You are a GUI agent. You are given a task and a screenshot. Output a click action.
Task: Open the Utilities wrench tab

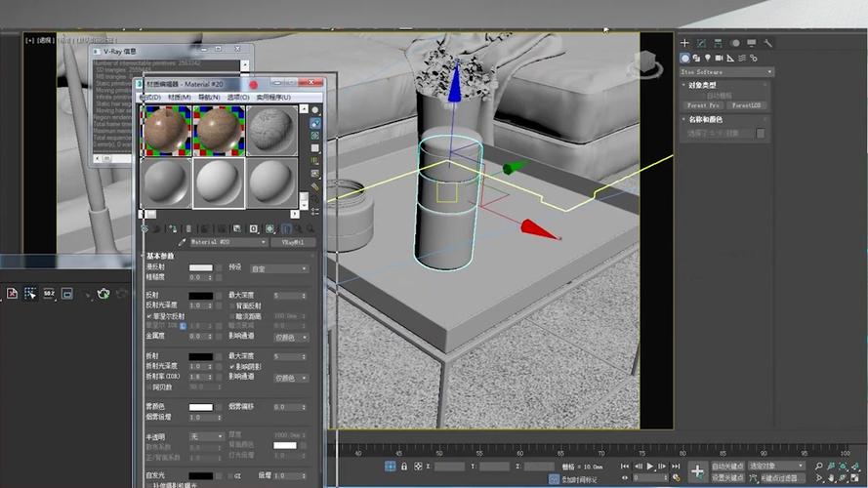click(x=768, y=43)
